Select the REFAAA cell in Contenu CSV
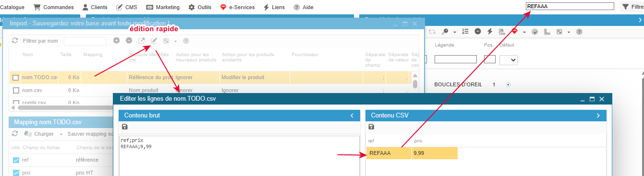Screen dimensions: 644x176 point(389,153)
